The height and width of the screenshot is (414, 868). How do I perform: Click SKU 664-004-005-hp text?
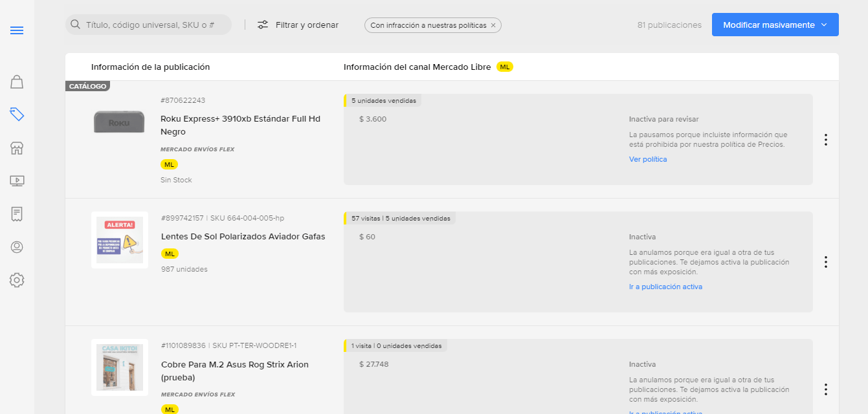click(248, 218)
